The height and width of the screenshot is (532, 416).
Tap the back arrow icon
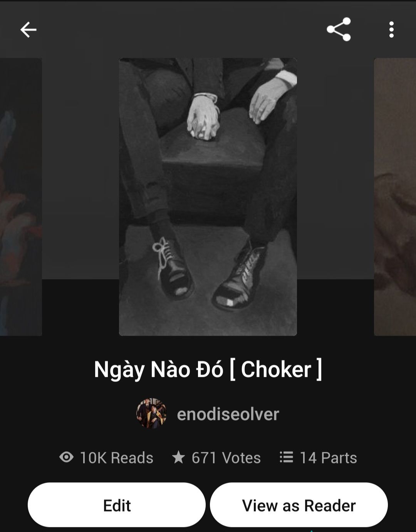[x=28, y=30]
